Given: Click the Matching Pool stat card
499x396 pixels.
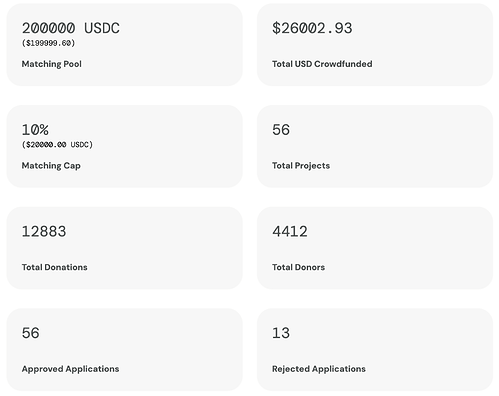Looking at the screenshot, I should (125, 45).
